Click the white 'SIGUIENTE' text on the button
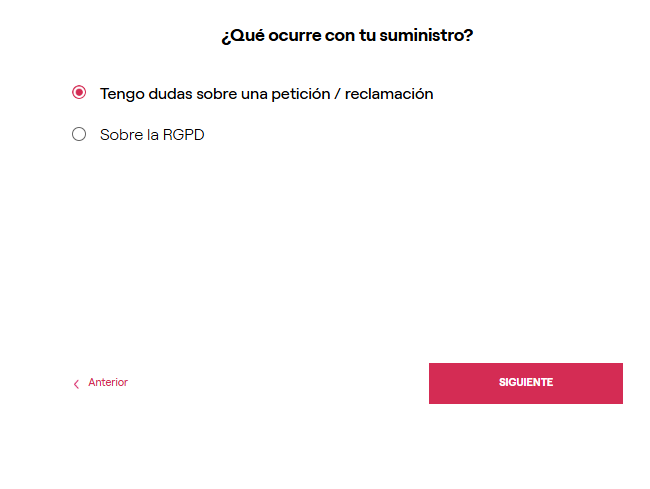Image resolution: width=650 pixels, height=489 pixels. 526,382
